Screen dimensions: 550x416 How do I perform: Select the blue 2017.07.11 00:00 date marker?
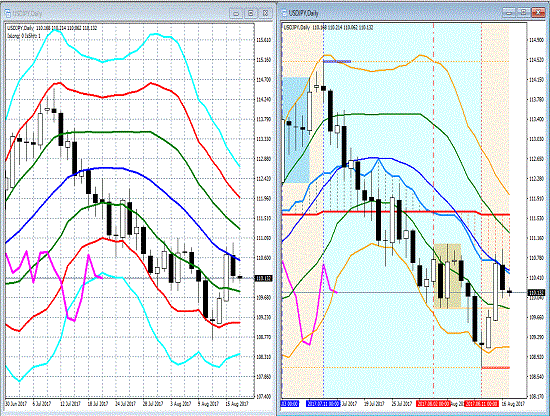pos(323,404)
